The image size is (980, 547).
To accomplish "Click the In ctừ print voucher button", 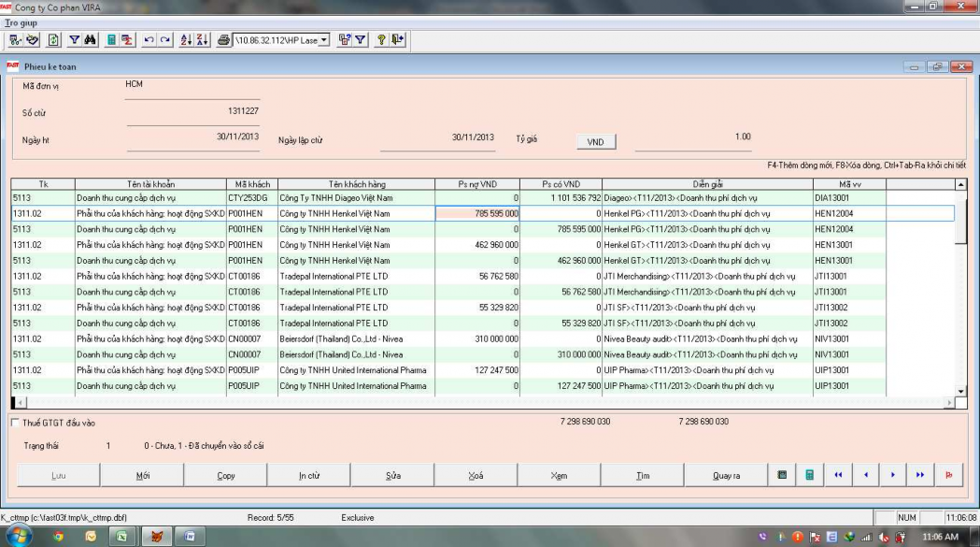I will [309, 475].
